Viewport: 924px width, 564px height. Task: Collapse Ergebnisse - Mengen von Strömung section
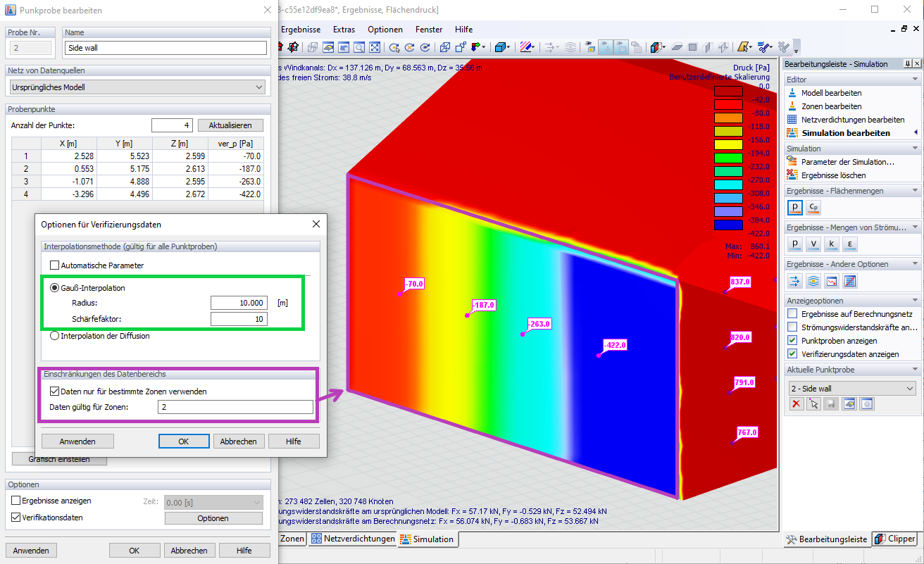[x=915, y=227]
